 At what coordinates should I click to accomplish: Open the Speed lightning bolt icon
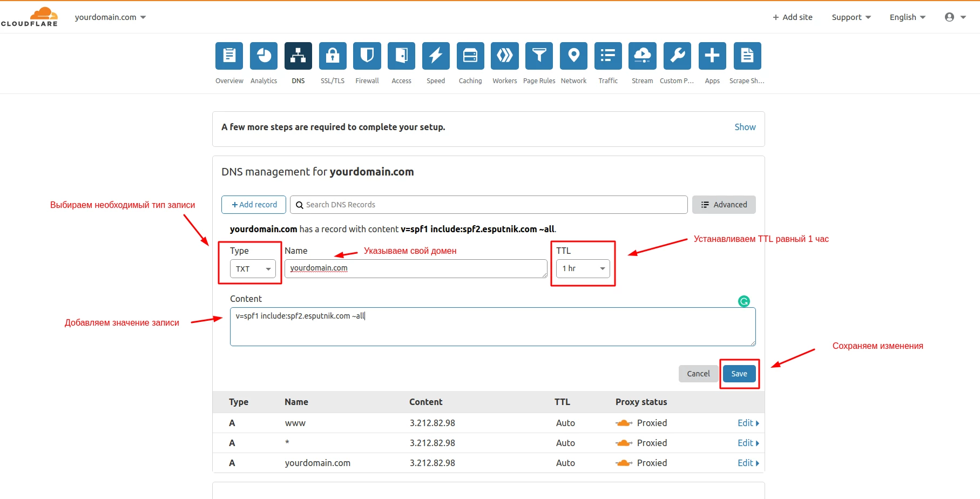[436, 56]
